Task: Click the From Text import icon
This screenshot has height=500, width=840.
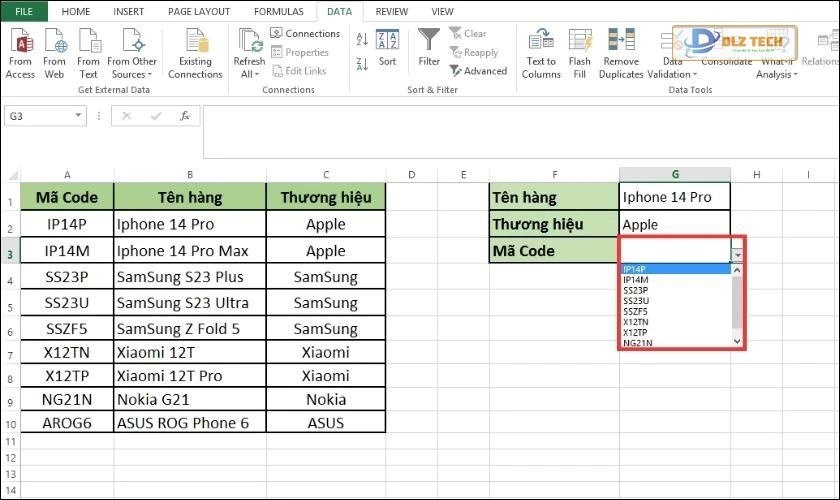Action: (89, 42)
